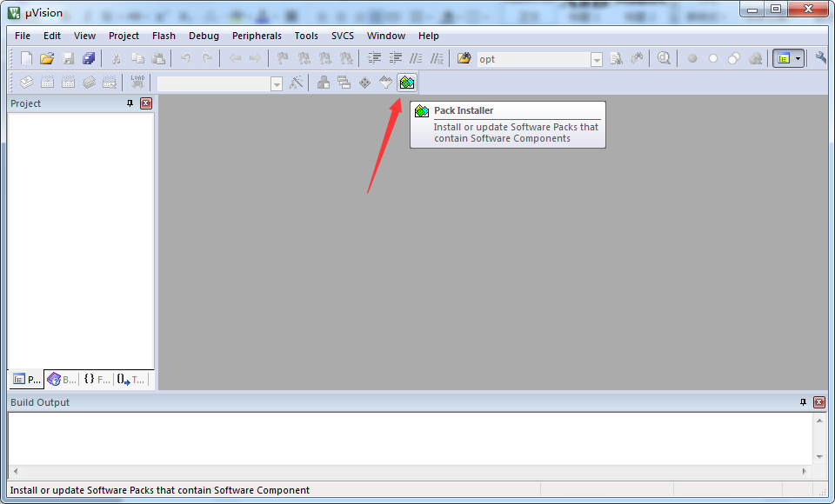Image resolution: width=835 pixels, height=504 pixels.
Task: Click the Paste clipboard icon
Action: 158,58
